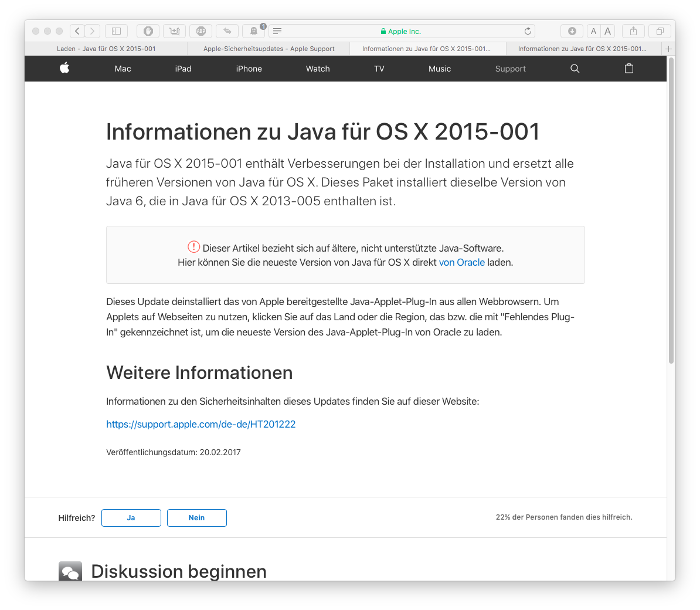Image resolution: width=700 pixels, height=610 pixels.
Task: Open the hand-shaped privacy blocker extension
Action: click(148, 31)
